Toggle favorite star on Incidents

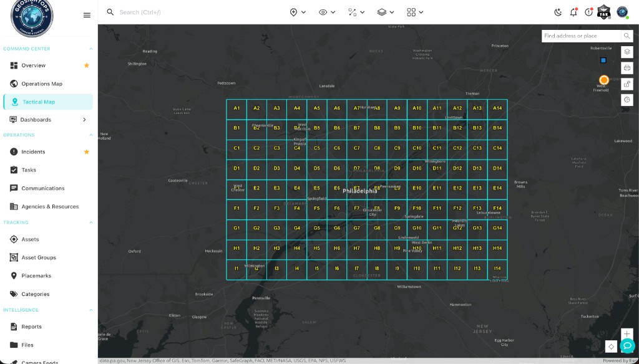tap(86, 152)
